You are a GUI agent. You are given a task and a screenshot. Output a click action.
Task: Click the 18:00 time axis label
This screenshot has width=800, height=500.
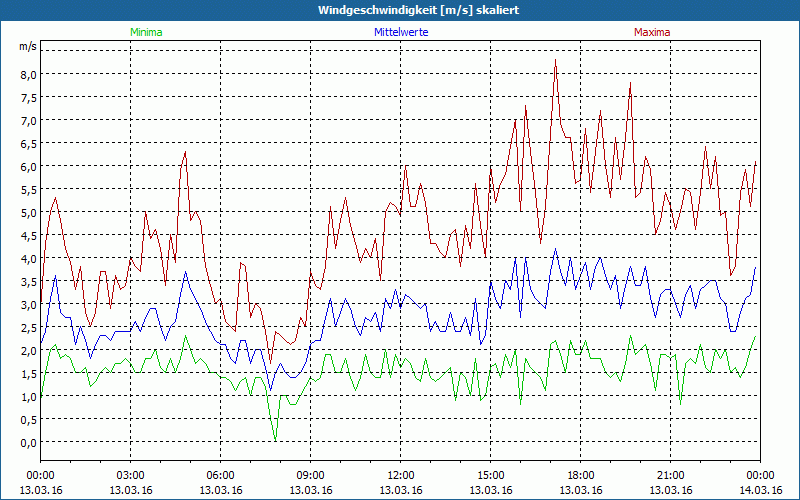click(x=580, y=475)
